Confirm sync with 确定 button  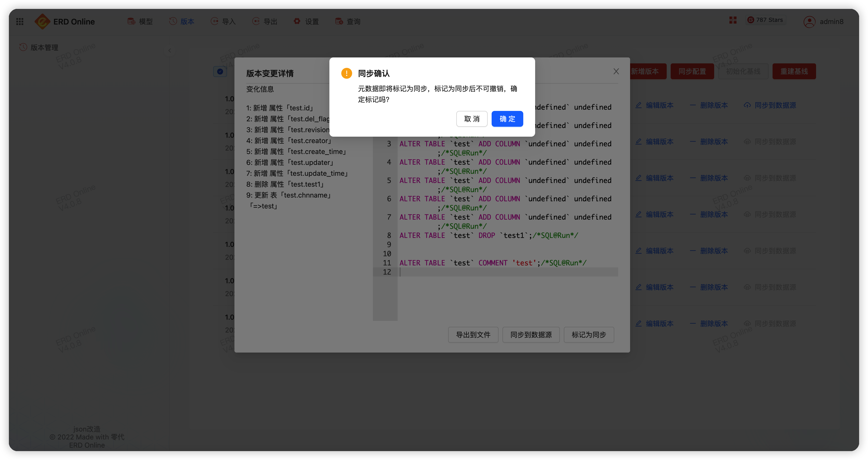(507, 119)
